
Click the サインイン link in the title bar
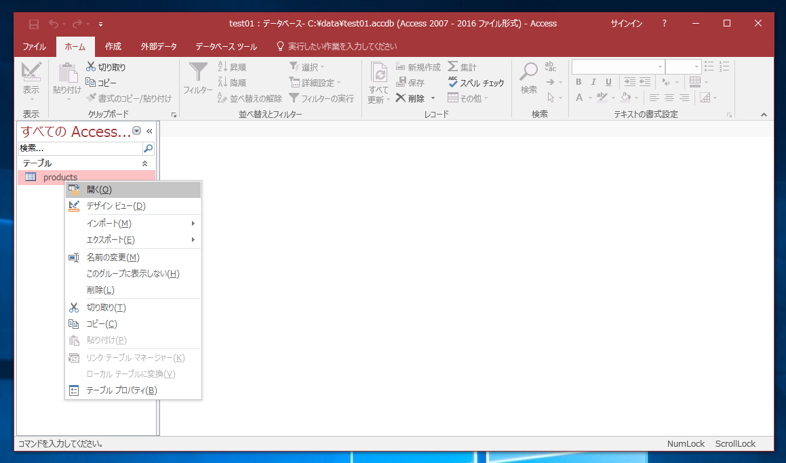626,24
